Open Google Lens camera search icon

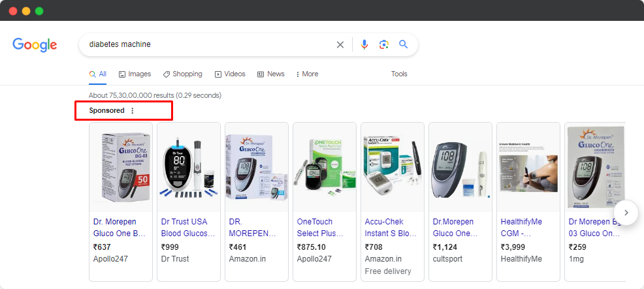click(x=384, y=44)
